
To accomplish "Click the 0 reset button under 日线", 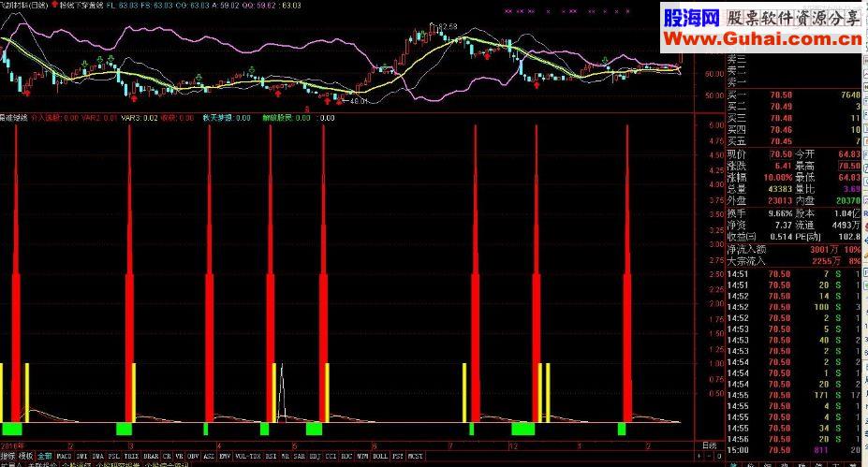I will (x=719, y=457).
